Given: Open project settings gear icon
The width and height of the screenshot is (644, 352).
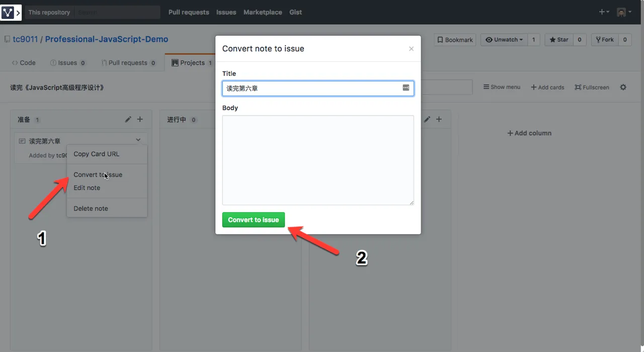Looking at the screenshot, I should pos(623,87).
